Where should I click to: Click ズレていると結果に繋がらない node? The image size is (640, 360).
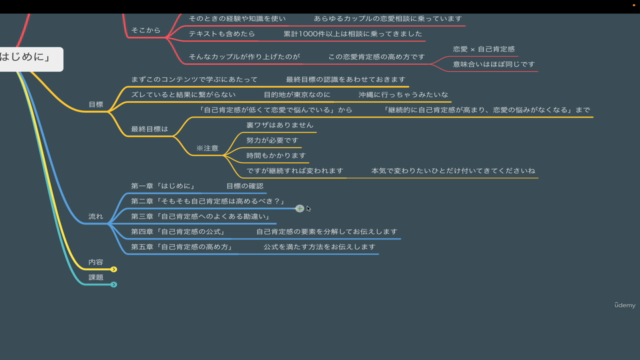(x=183, y=95)
